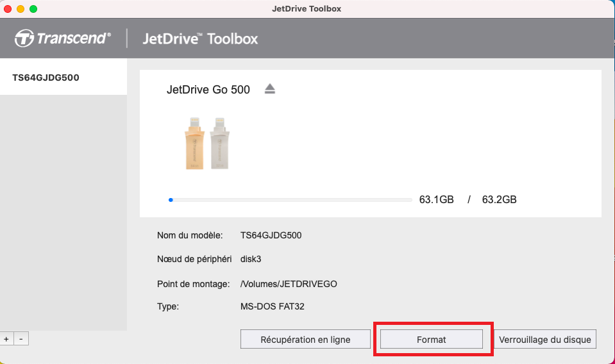615x364 pixels.
Task: Remove device using the minus button
Action: pos(21,339)
